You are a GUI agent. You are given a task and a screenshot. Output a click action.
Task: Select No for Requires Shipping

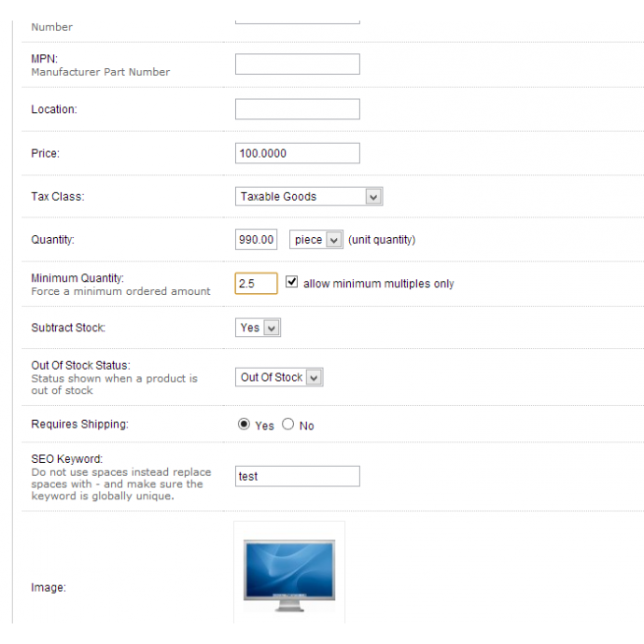pyautogui.click(x=287, y=424)
